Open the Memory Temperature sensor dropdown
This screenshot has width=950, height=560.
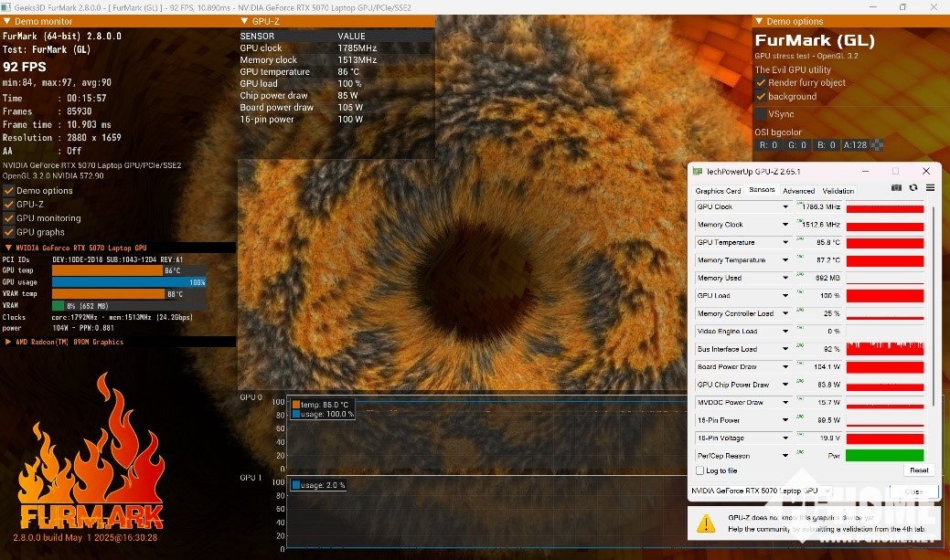785,260
